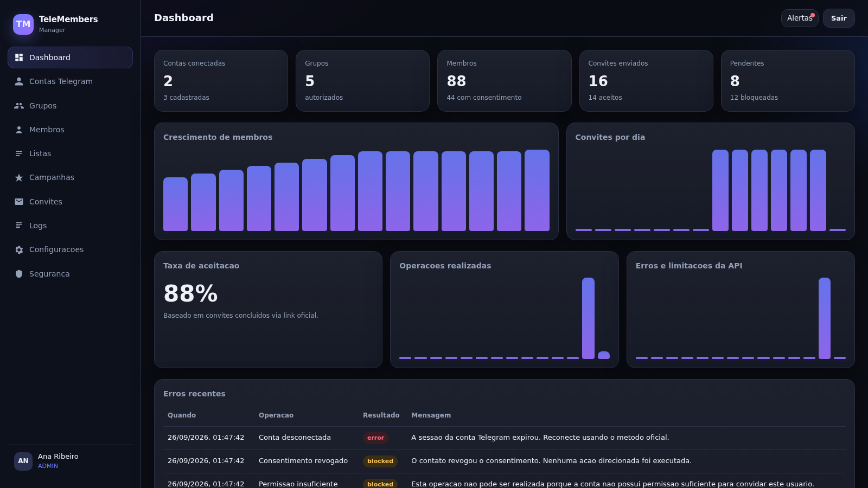This screenshot has height=488, width=868.
Task: Click the Membros card showing 88
Action: coord(505,81)
